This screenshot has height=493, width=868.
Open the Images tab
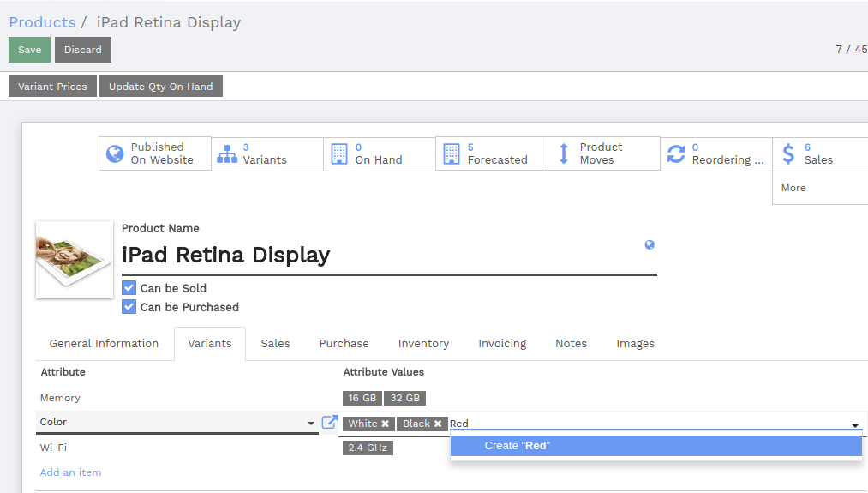(x=636, y=344)
